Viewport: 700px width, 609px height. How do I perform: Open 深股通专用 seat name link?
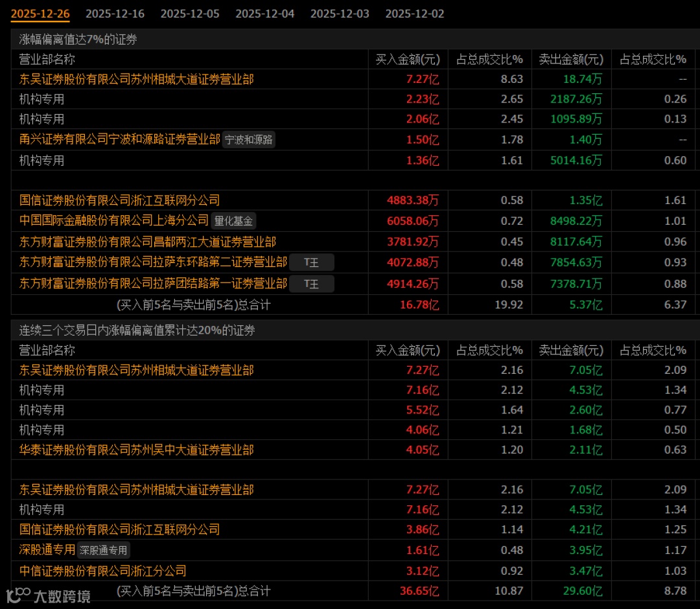tap(47, 549)
